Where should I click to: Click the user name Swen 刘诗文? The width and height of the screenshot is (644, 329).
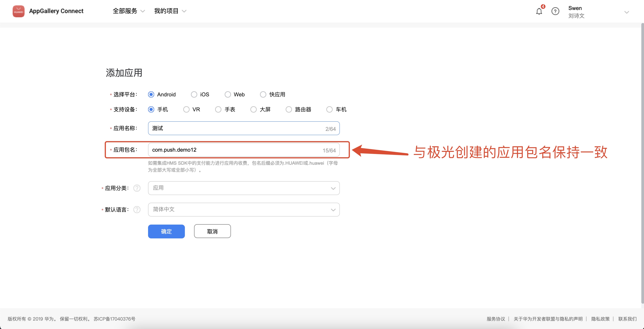pos(576,12)
